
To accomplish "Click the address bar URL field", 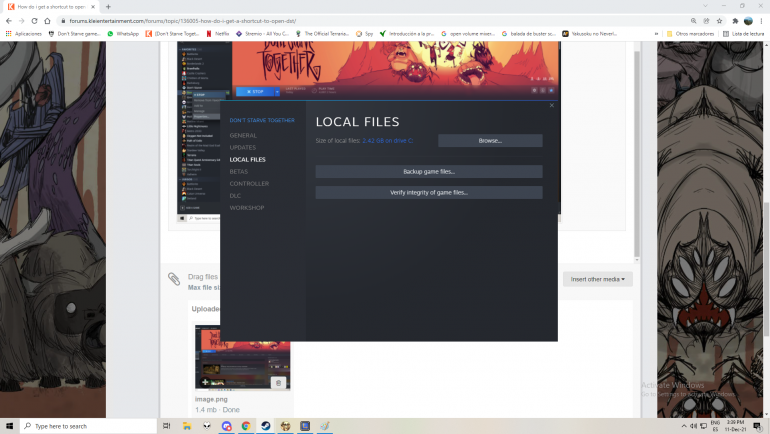I will (x=373, y=21).
